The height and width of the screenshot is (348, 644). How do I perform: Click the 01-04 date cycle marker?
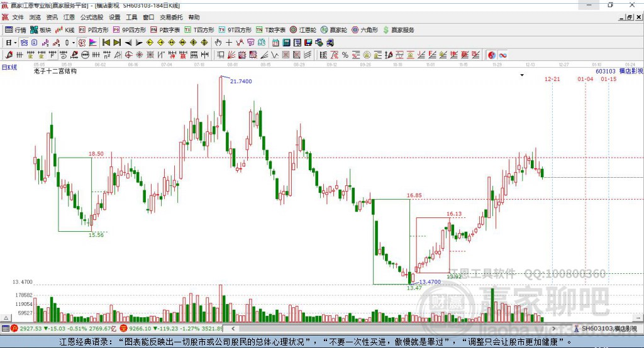click(x=586, y=79)
